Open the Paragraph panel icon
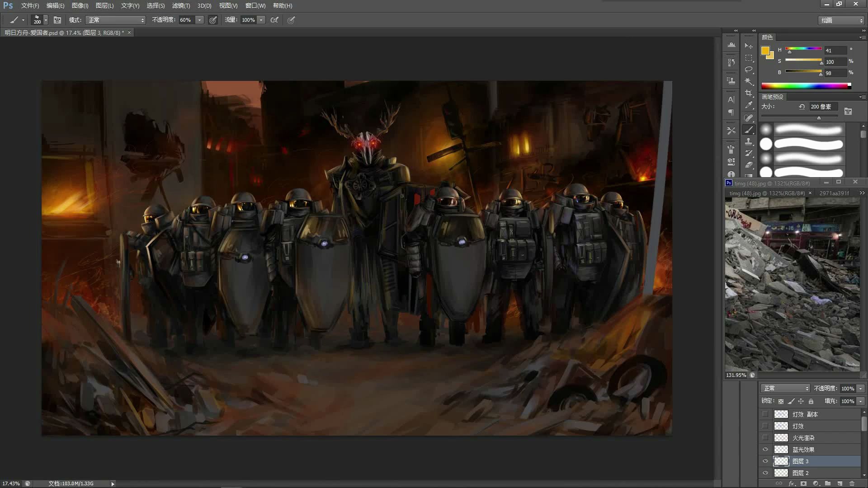 [x=731, y=112]
